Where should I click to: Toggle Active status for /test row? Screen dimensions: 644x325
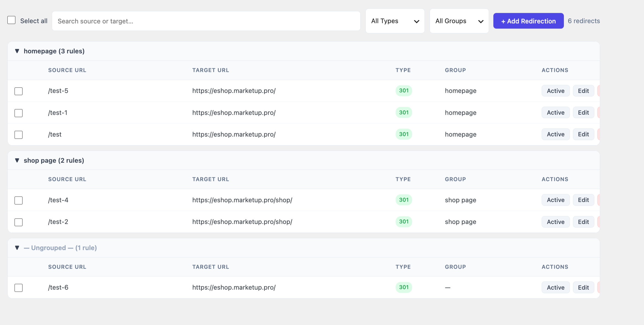pyautogui.click(x=556, y=134)
